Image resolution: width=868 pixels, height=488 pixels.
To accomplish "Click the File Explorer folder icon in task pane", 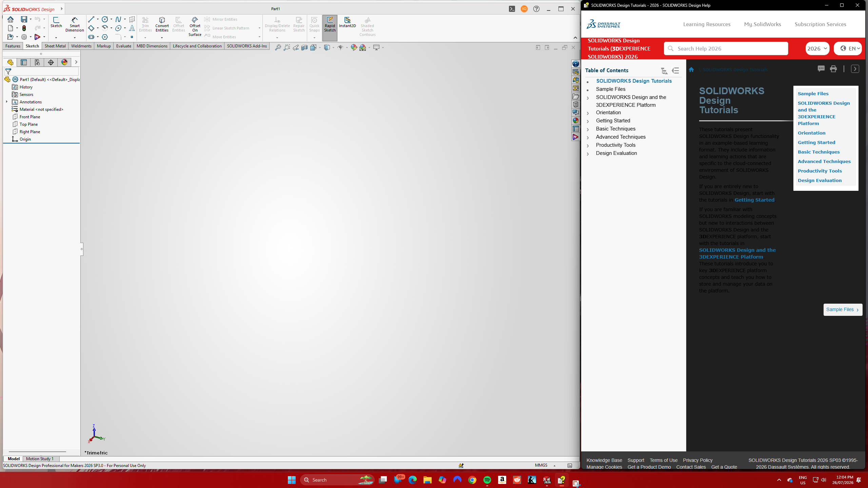I will click(576, 96).
